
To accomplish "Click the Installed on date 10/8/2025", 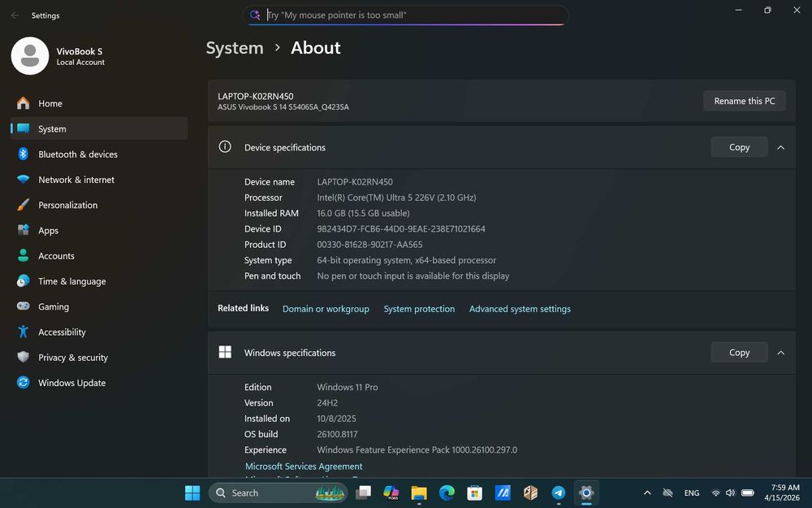I will coord(336,419).
